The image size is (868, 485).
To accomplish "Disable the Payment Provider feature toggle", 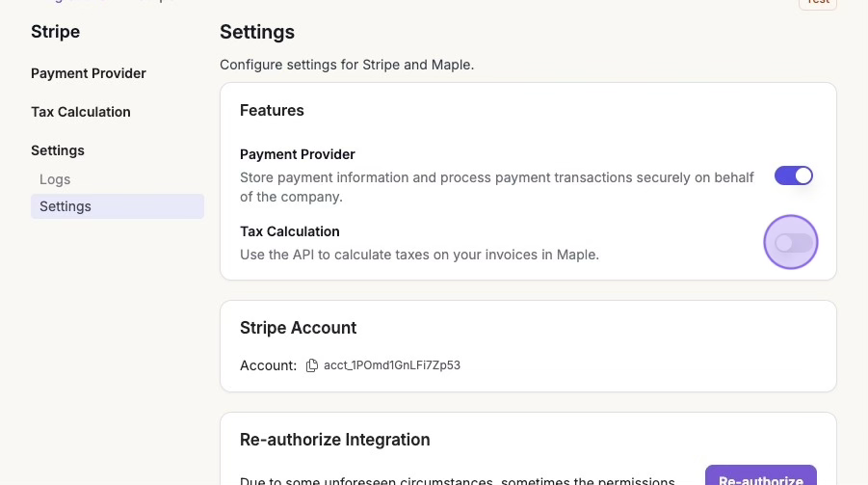I will 794,175.
